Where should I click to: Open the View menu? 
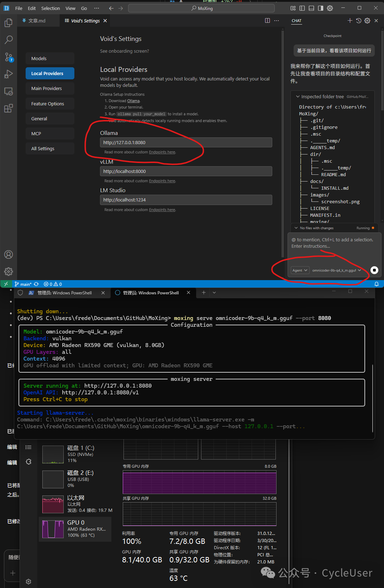tap(70, 8)
